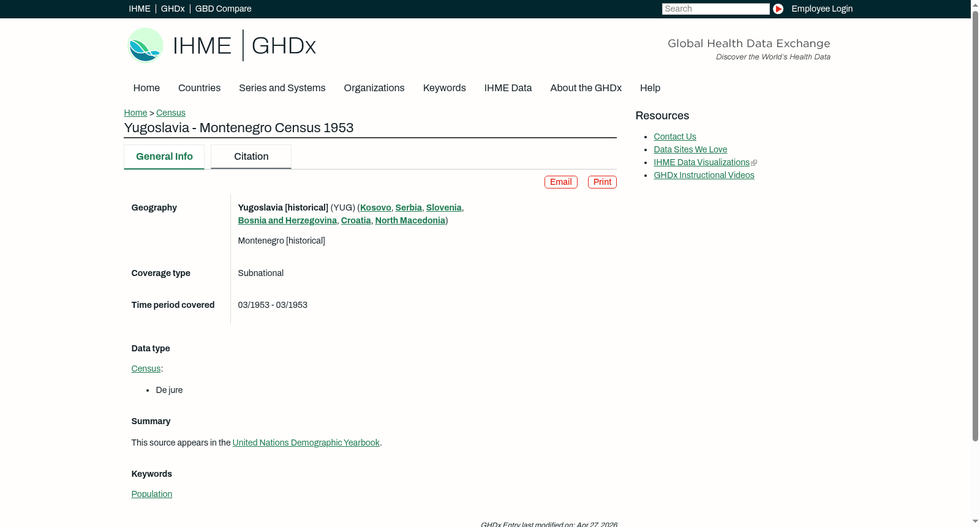Viewport: 980px width, 527px height.
Task: Open the Population keyword link
Action: (x=152, y=494)
